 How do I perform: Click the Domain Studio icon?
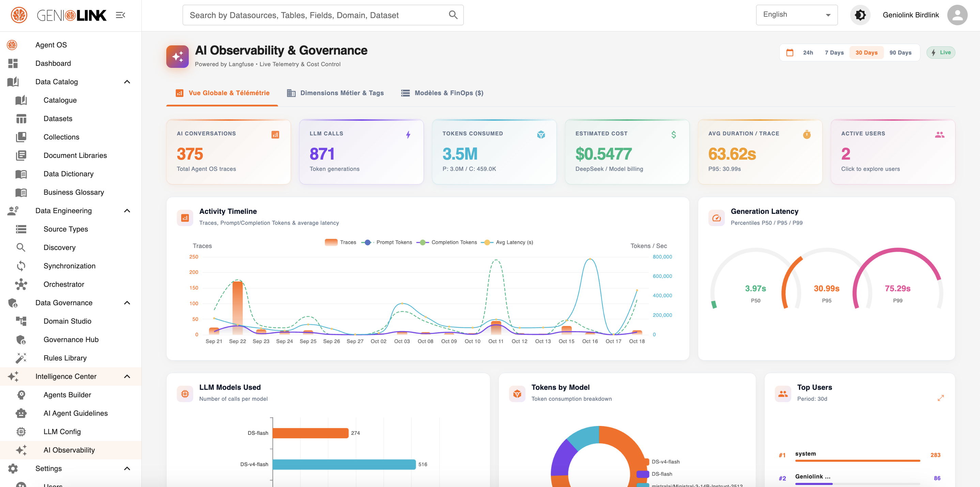coord(21,321)
